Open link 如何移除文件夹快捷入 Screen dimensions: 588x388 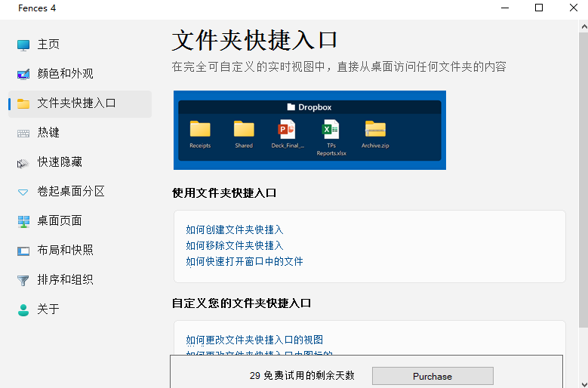[x=235, y=245]
